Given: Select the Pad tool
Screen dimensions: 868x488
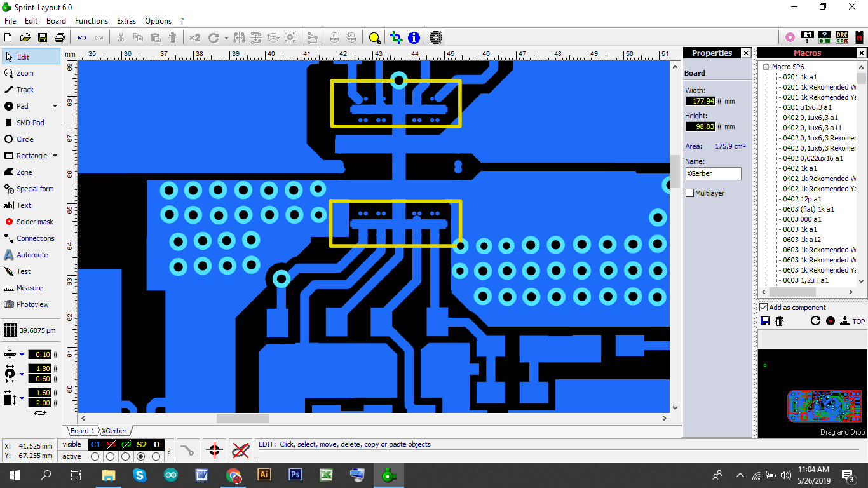Looking at the screenshot, I should coord(25,106).
